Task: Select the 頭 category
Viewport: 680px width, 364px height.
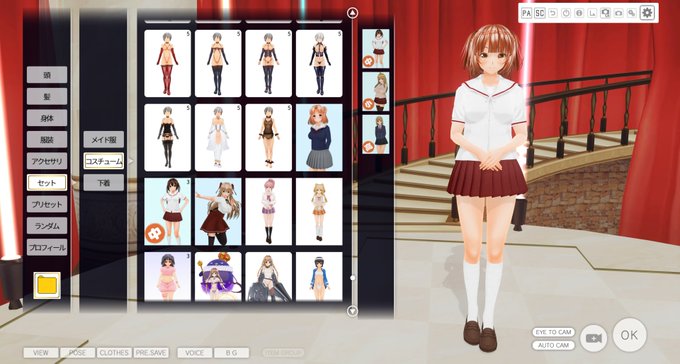Action: coord(47,75)
